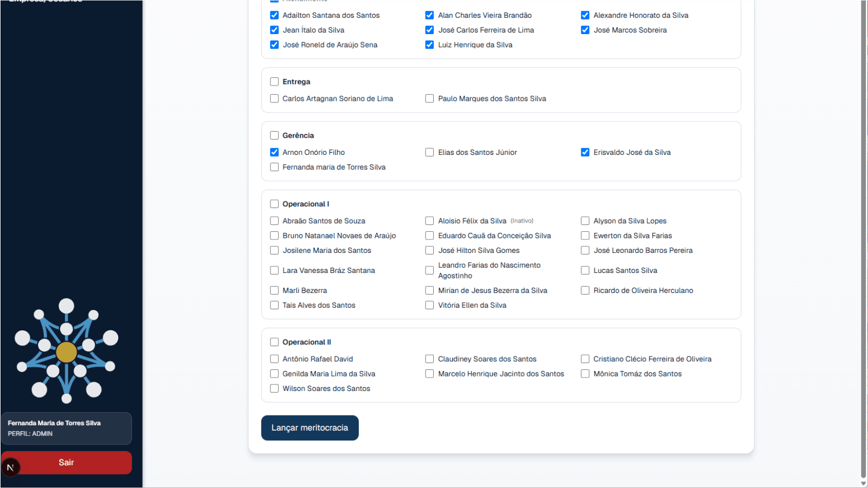The width and height of the screenshot is (868, 488).
Task: Check Ewerton da Silva Farias
Action: (x=585, y=236)
